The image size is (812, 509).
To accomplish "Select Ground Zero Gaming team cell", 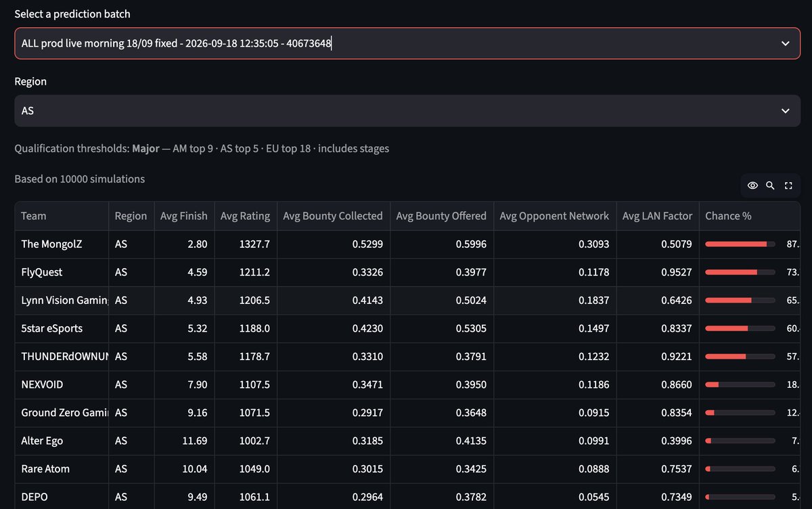I will pyautogui.click(x=62, y=412).
